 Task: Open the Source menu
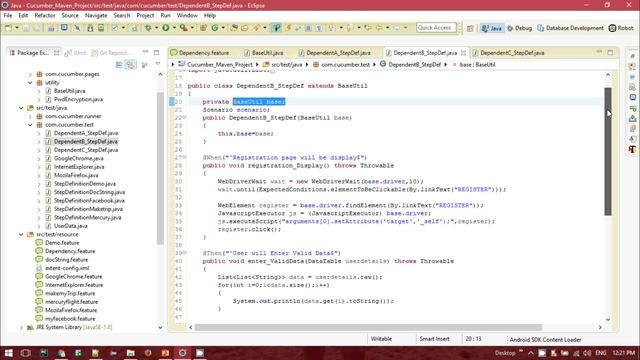[x=70, y=16]
